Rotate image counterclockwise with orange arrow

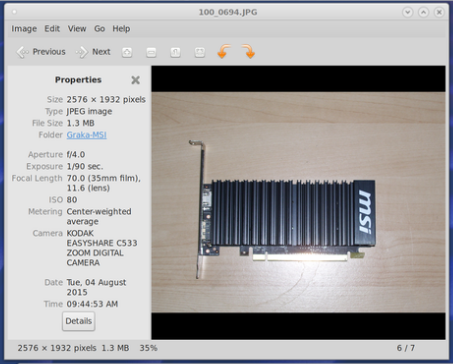[224, 52]
